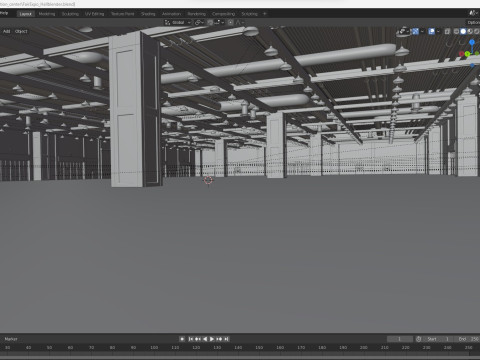Image resolution: width=480 pixels, height=360 pixels.
Task: Switch to material preview shading
Action: (x=470, y=31)
